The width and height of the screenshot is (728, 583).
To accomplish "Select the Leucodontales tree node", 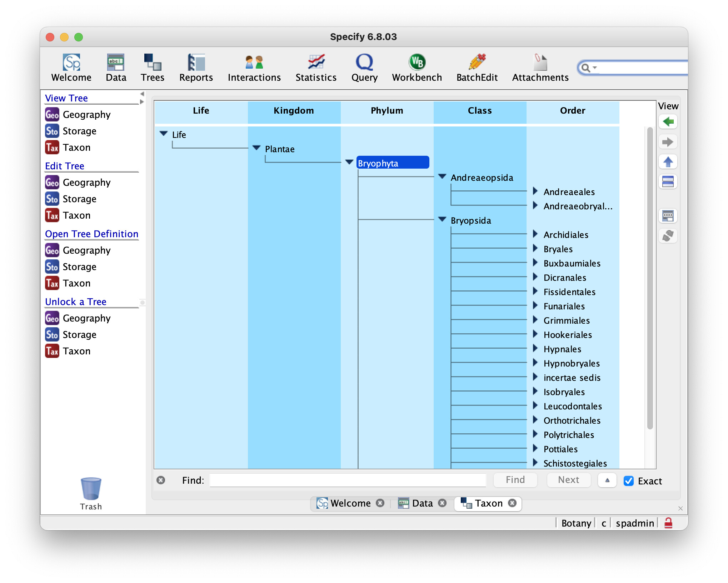I will (573, 406).
